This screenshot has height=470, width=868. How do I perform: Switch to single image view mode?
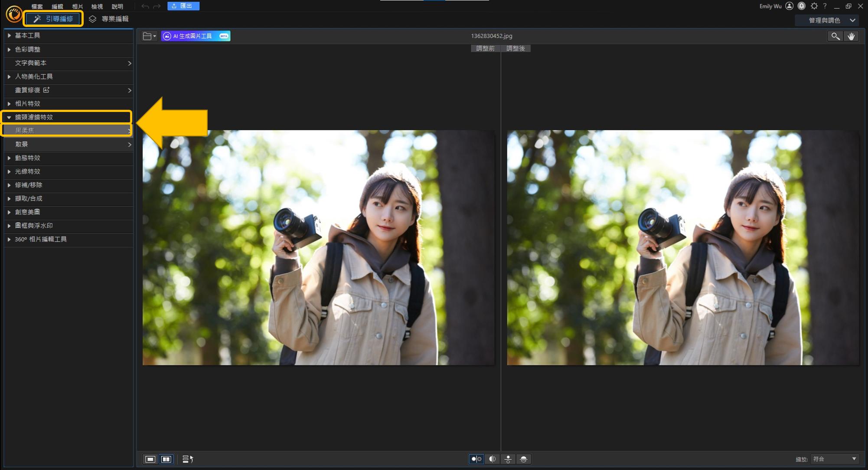(150, 459)
